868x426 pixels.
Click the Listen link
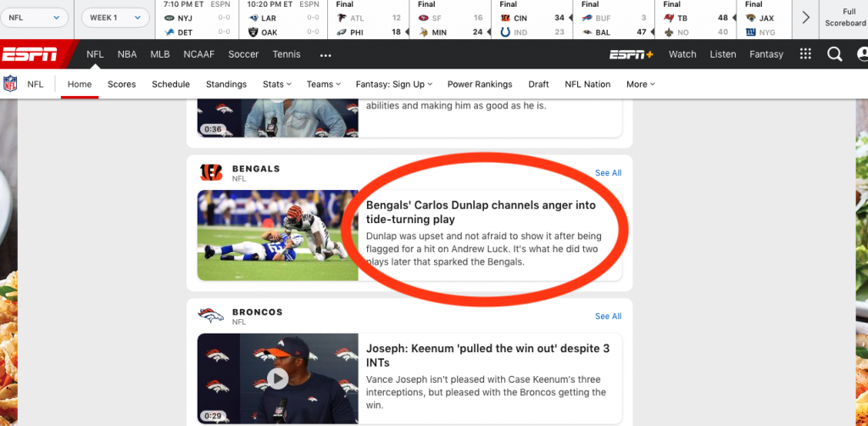723,54
